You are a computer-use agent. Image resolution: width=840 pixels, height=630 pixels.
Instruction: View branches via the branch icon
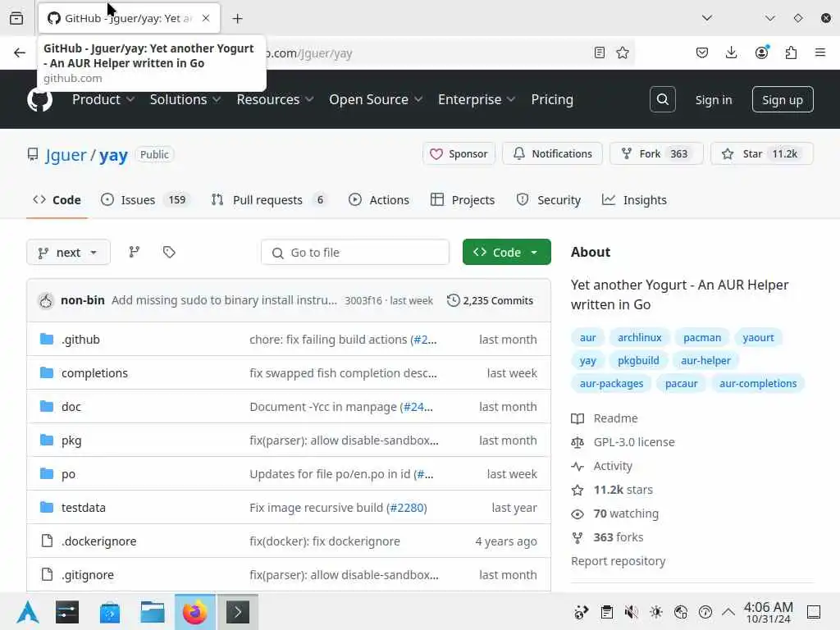tap(134, 252)
